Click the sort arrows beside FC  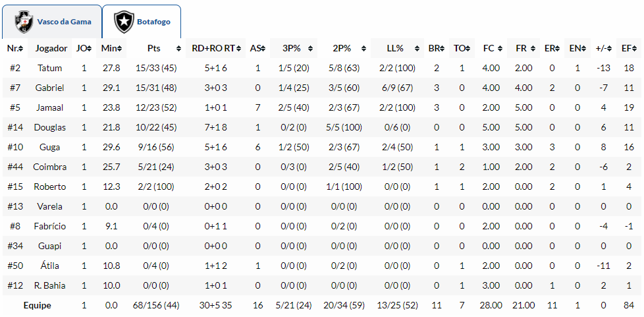click(499, 49)
